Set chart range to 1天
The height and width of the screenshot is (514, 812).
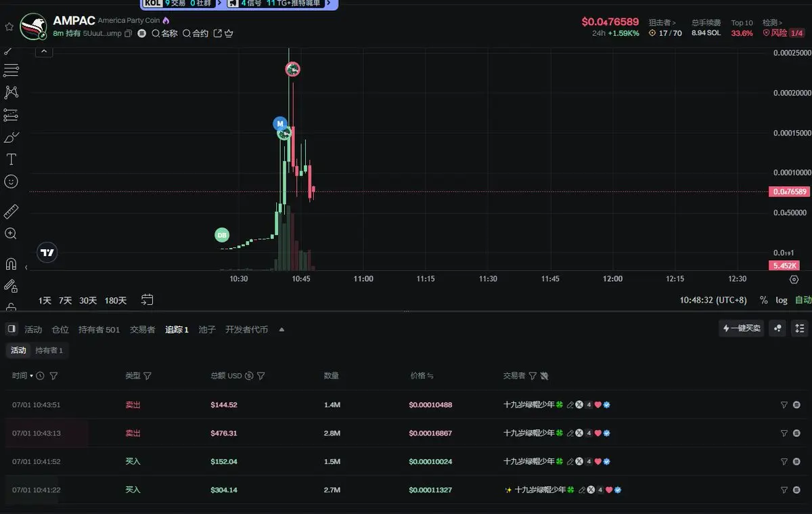45,300
